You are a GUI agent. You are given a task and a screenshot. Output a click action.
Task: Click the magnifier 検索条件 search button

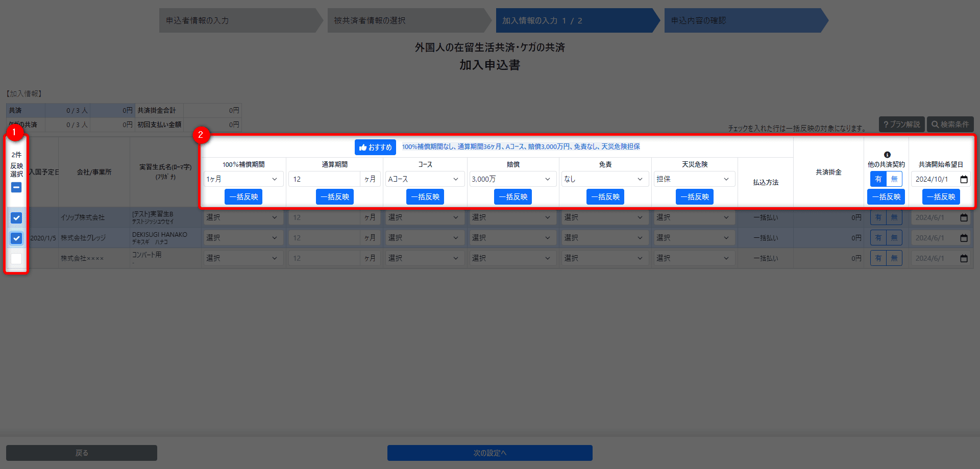[x=950, y=125]
